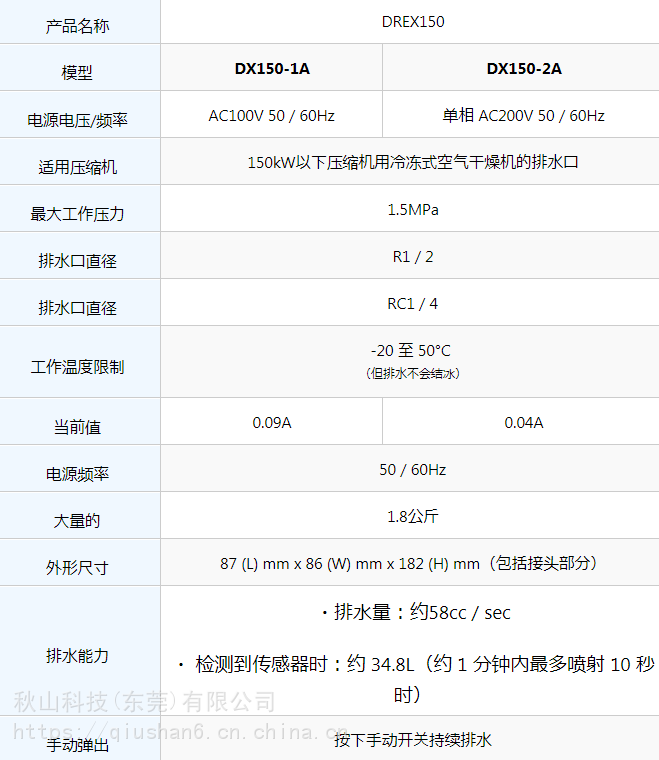
Task: Click the 0.04A current value
Action: [x=524, y=423]
